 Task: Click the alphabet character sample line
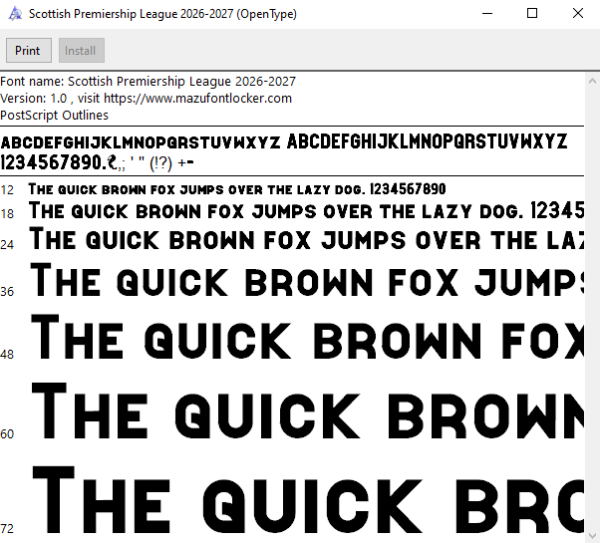pyautogui.click(x=284, y=142)
